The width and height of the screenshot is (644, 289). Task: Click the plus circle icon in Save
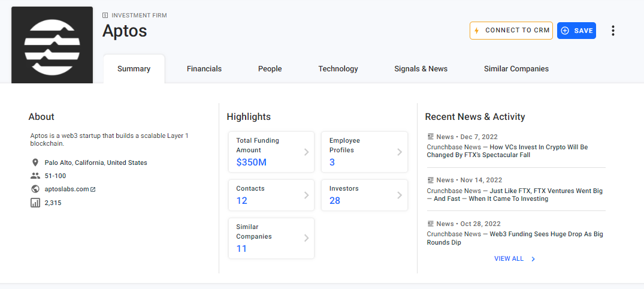pyautogui.click(x=565, y=31)
